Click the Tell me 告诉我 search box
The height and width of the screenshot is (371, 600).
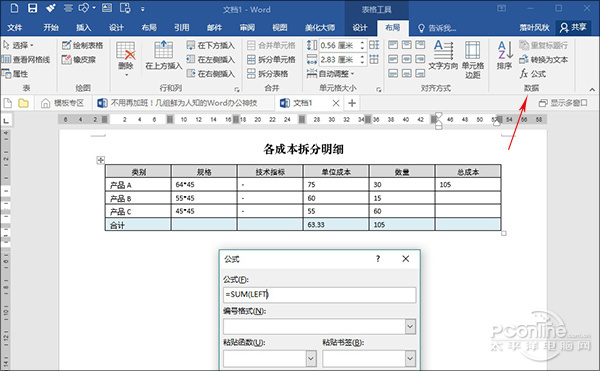(x=437, y=28)
